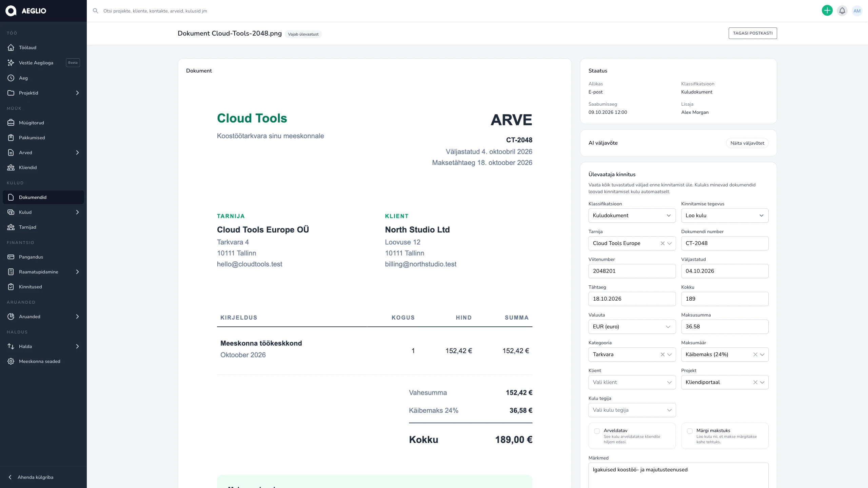
Task: Click the Müügitorud briefcase icon
Action: [11, 123]
